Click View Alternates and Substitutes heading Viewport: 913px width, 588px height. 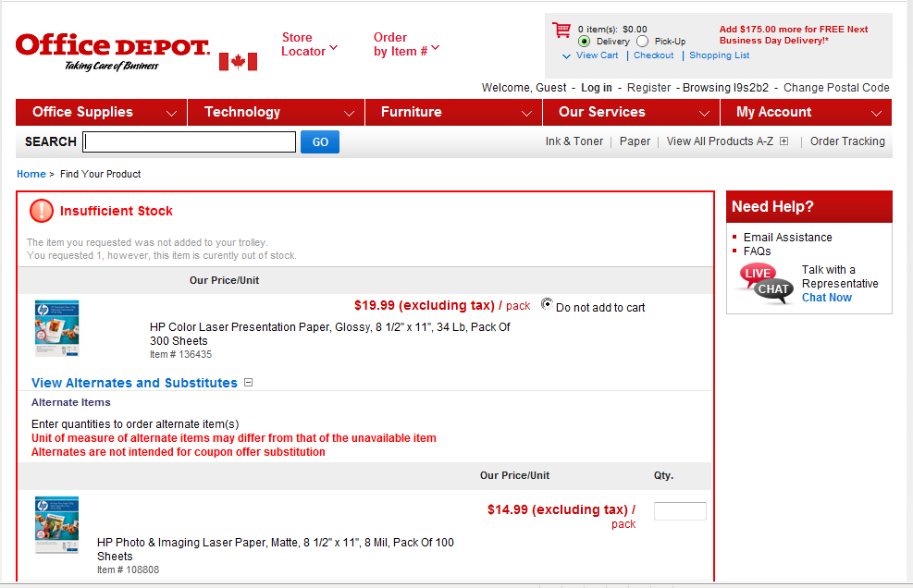[x=134, y=383]
